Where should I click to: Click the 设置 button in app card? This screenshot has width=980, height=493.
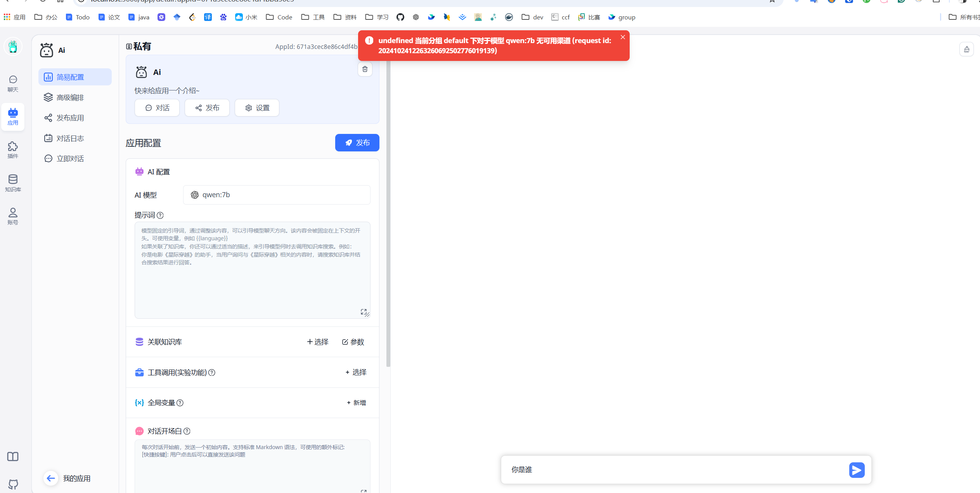coord(257,108)
